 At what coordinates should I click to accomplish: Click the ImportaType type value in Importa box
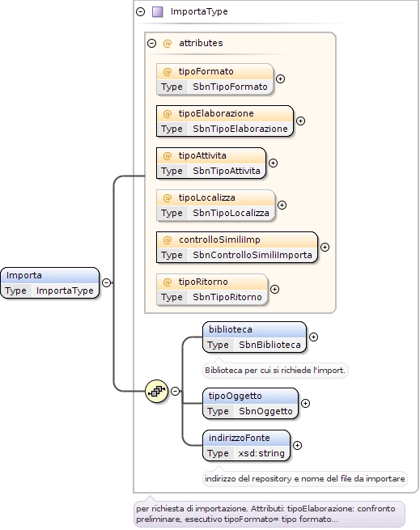pos(65,290)
